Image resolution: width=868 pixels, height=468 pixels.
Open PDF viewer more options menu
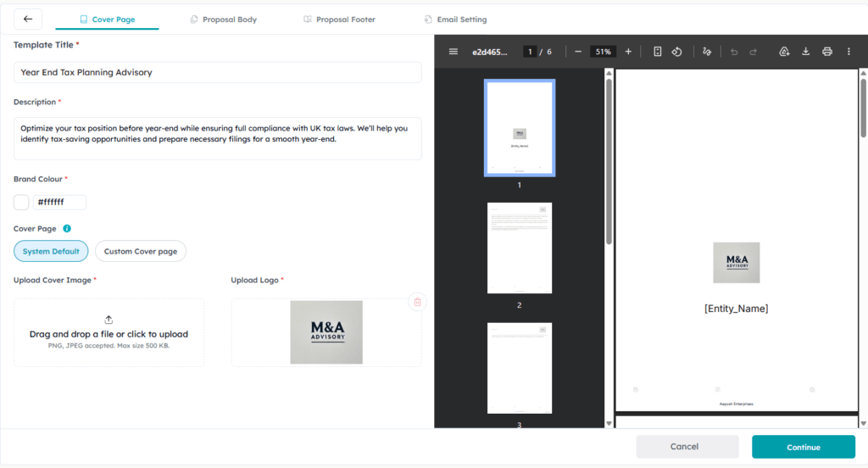pos(849,52)
